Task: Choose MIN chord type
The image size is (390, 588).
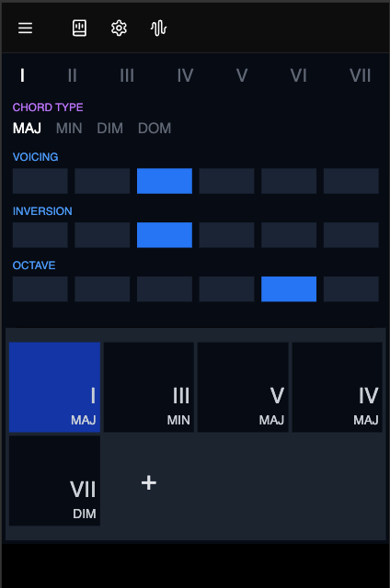Action: click(69, 129)
